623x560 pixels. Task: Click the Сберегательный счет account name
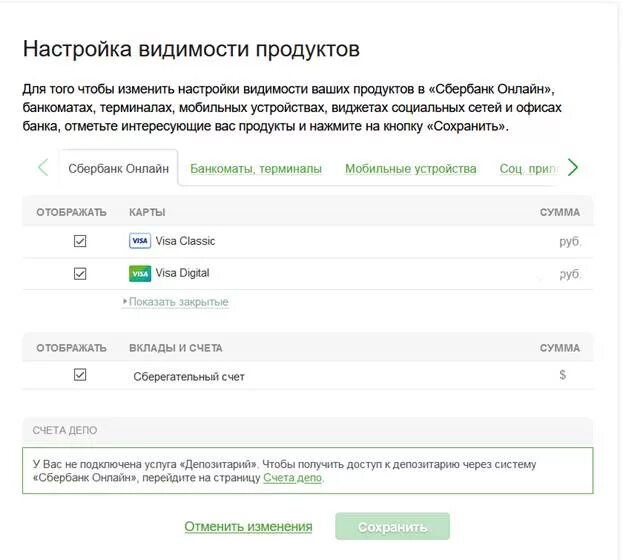(x=189, y=376)
